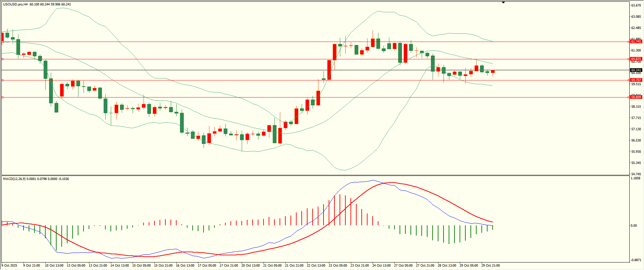
Task: Select the left anchor handle of 59.707 line
Action: coord(3,80)
